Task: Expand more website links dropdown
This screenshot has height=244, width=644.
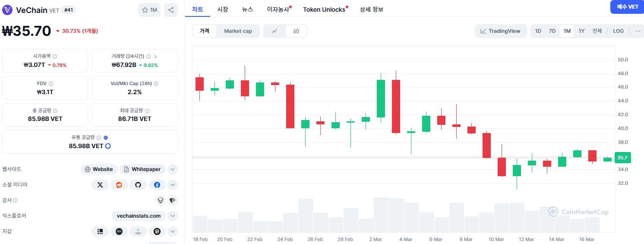Action: click(173, 169)
